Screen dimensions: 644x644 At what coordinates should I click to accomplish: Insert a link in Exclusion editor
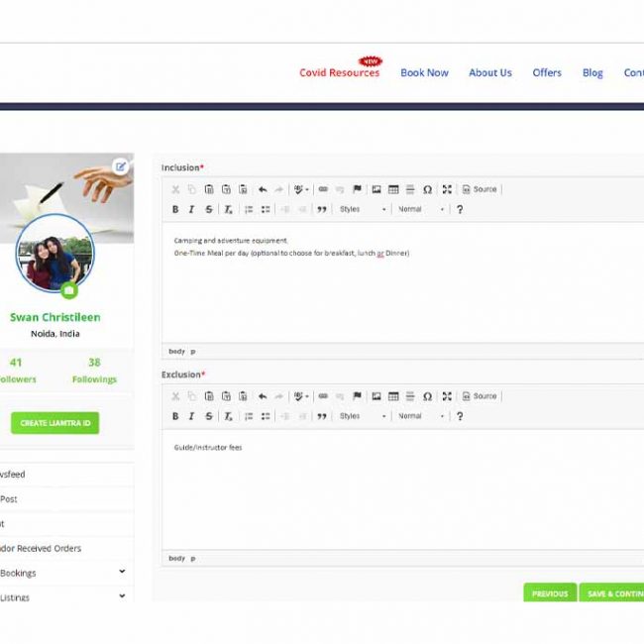[x=323, y=396]
